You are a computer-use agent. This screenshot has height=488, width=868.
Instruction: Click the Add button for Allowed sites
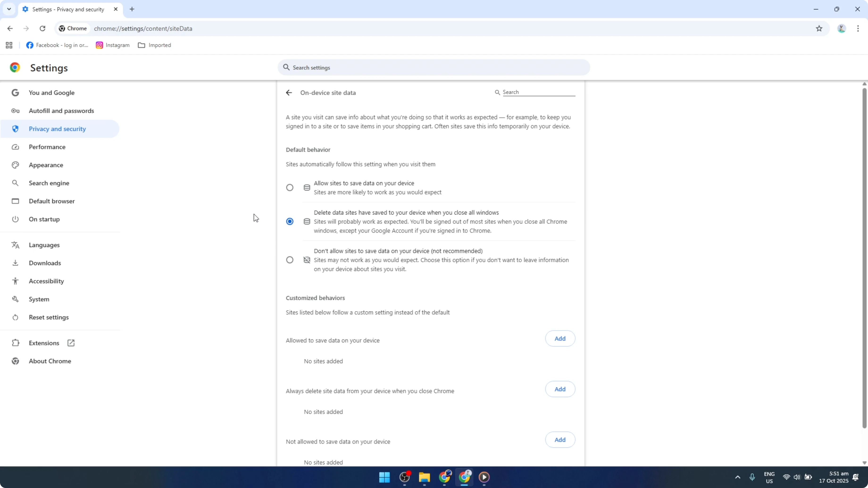[x=560, y=339]
